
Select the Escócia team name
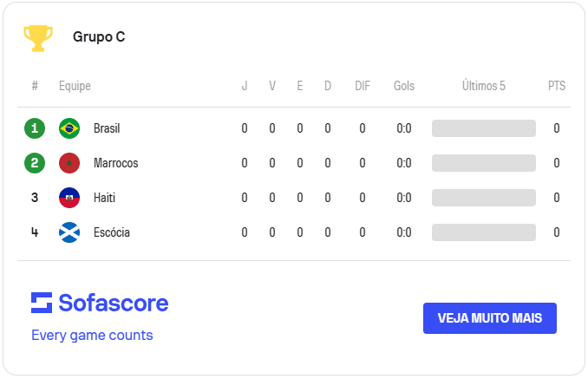coord(112,232)
